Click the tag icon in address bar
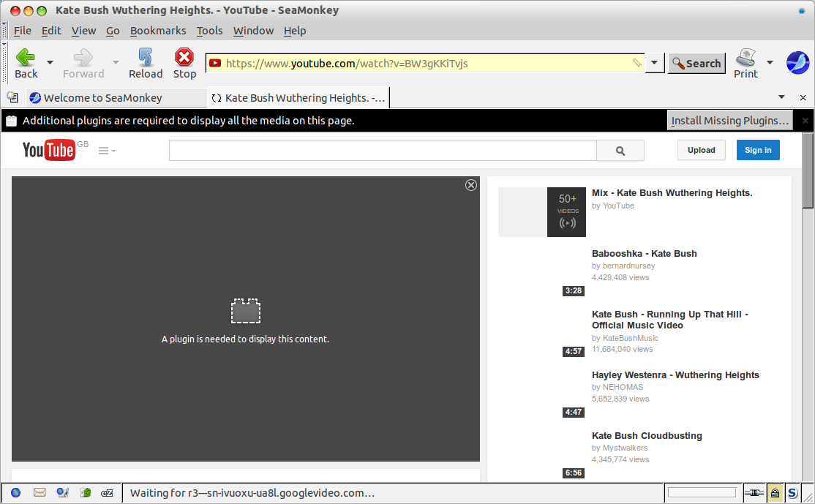Screen dimensions: 815x504 (636, 63)
